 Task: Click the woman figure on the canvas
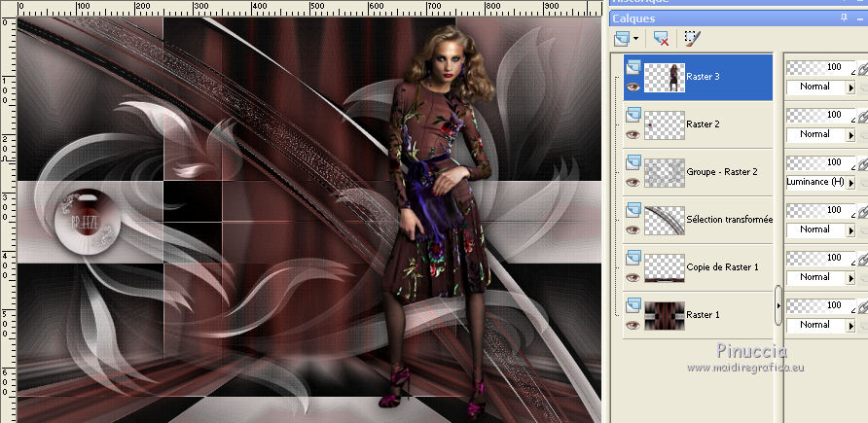(x=440, y=219)
